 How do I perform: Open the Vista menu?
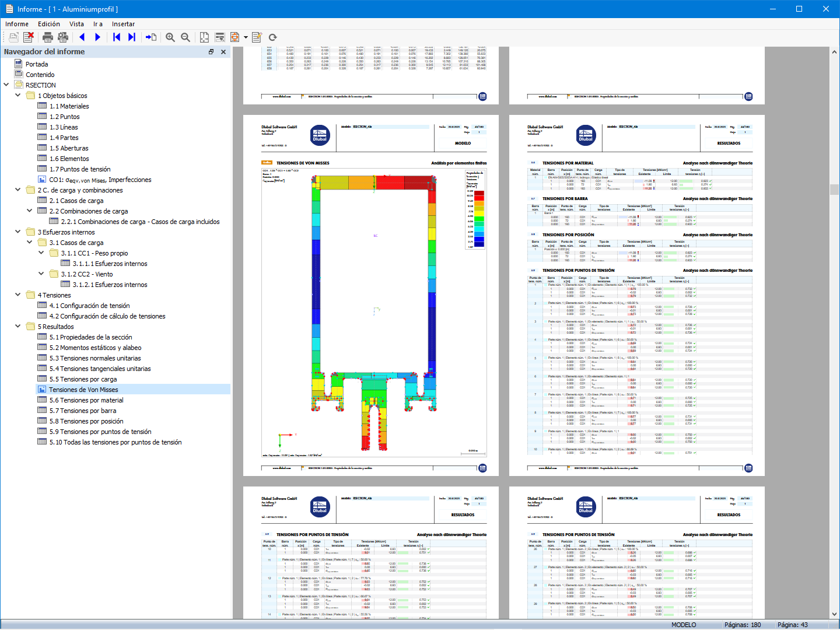(x=76, y=24)
